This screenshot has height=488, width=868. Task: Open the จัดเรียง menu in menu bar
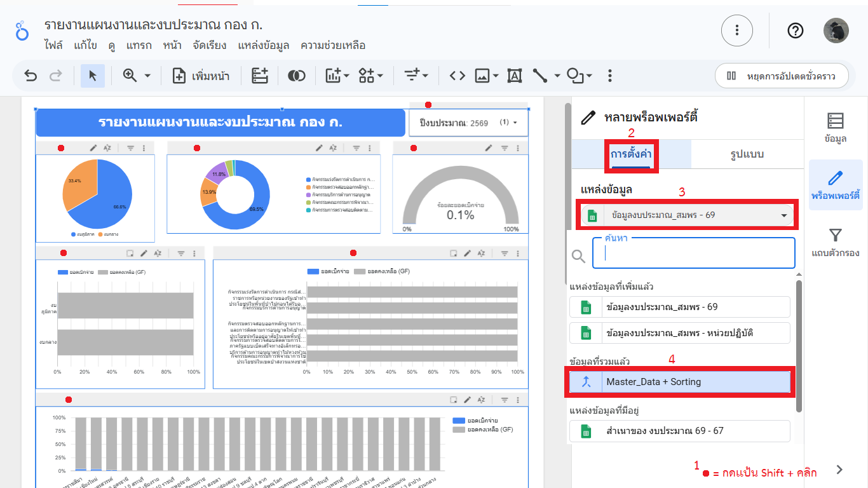(x=210, y=46)
